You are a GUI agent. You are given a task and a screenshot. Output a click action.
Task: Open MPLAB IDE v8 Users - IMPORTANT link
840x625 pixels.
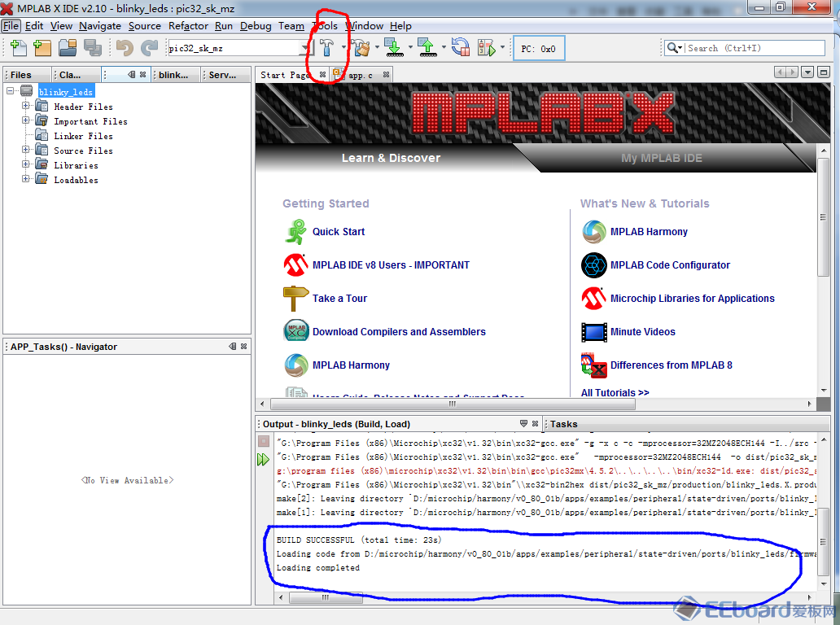point(391,265)
